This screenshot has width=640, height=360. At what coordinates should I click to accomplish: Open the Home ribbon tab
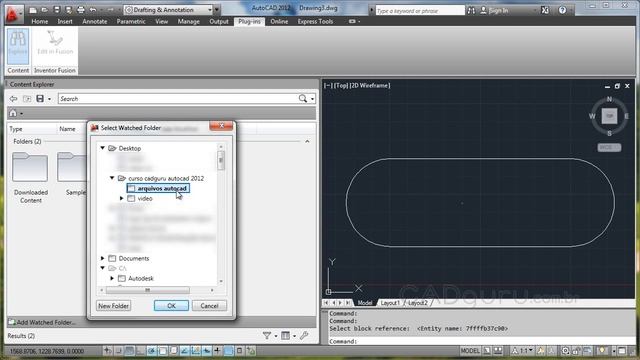coord(40,22)
